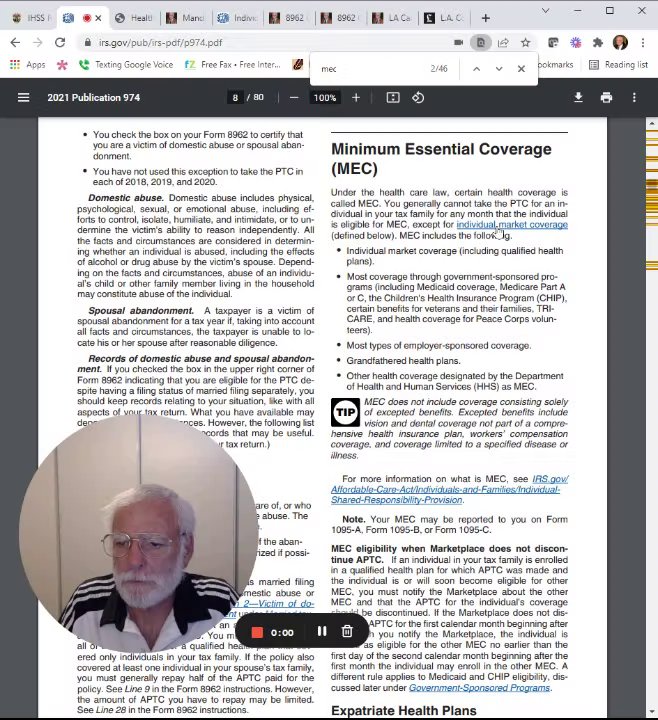
Task: Switch to the Indivic tab
Action: tap(237, 18)
